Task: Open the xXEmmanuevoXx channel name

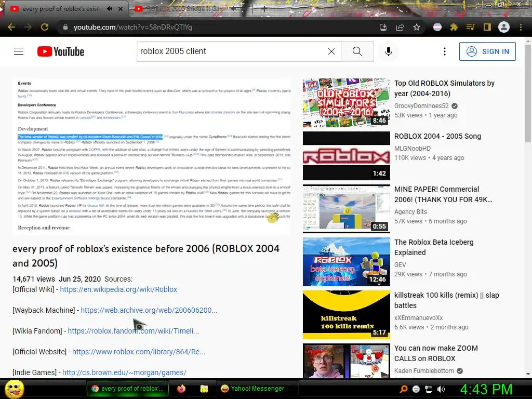Action: click(419, 318)
